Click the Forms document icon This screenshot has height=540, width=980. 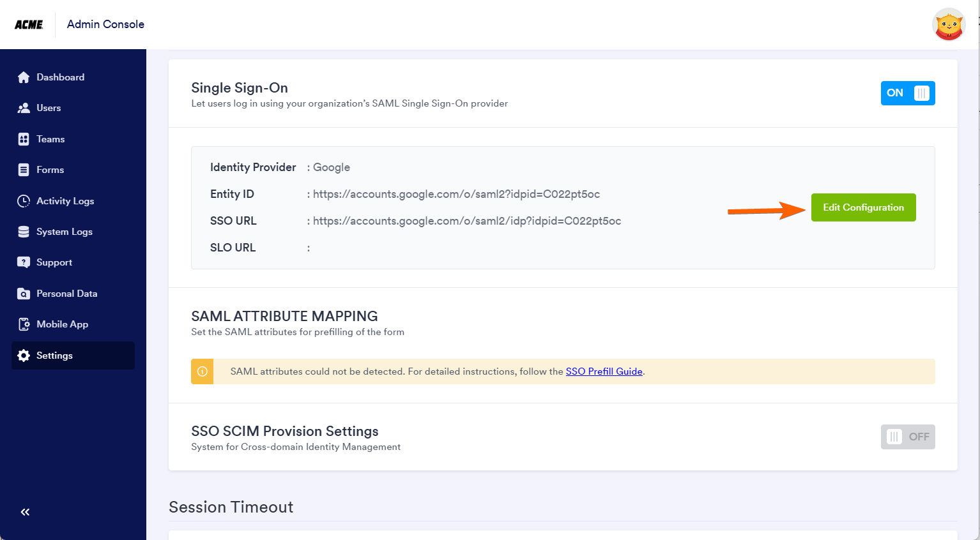click(24, 170)
